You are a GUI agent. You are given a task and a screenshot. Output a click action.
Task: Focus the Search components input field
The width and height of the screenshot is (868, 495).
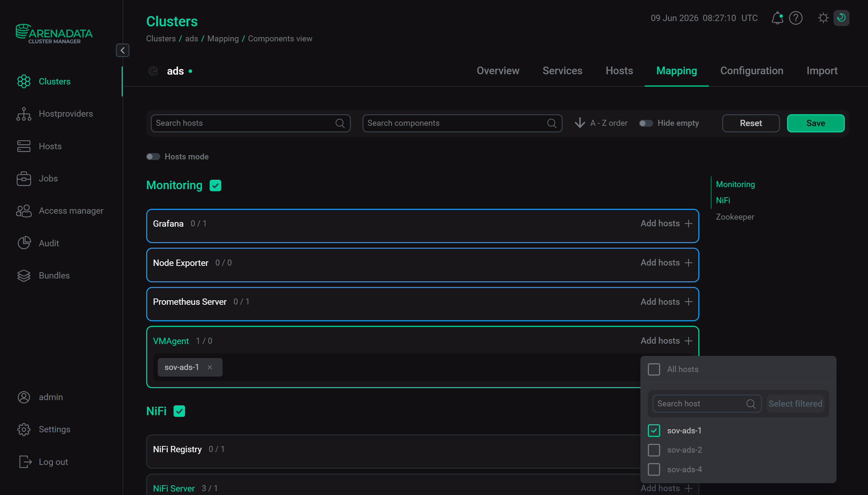coord(462,123)
